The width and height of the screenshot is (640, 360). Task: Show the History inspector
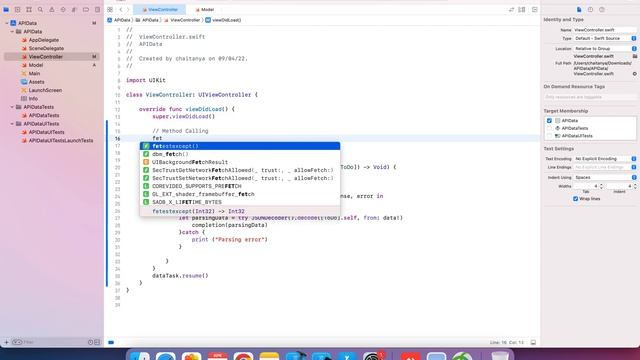590,9
